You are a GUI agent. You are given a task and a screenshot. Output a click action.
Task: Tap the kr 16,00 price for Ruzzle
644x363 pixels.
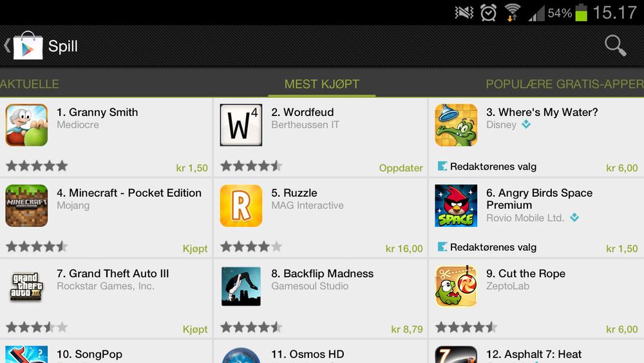point(404,248)
